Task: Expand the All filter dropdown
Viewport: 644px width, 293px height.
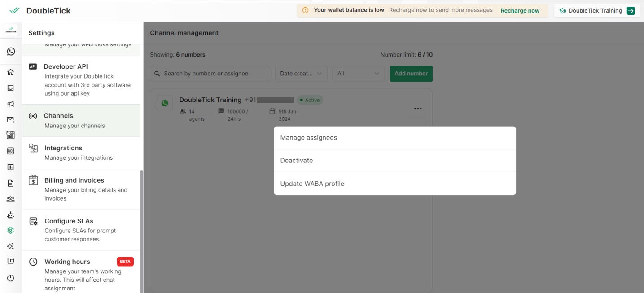Action: pos(358,74)
